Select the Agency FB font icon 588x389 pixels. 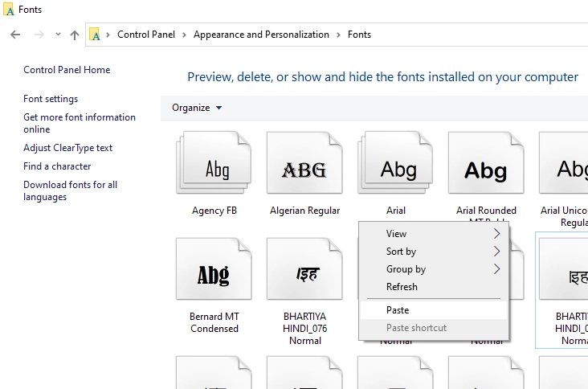coord(214,162)
